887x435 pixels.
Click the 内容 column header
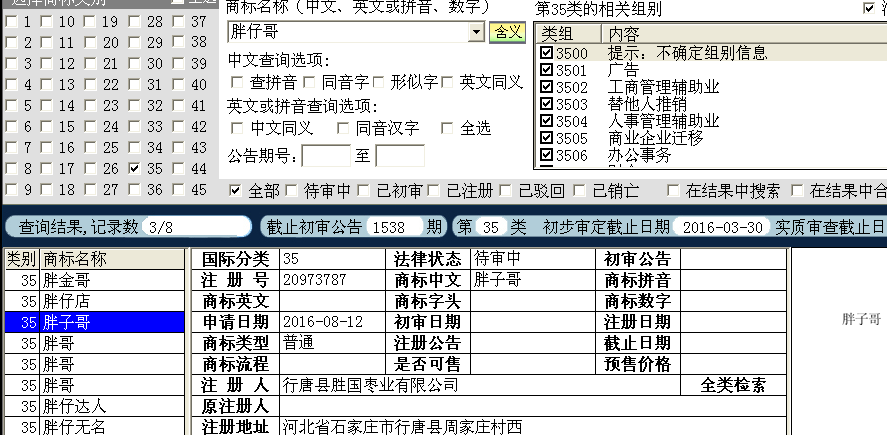[x=744, y=34]
